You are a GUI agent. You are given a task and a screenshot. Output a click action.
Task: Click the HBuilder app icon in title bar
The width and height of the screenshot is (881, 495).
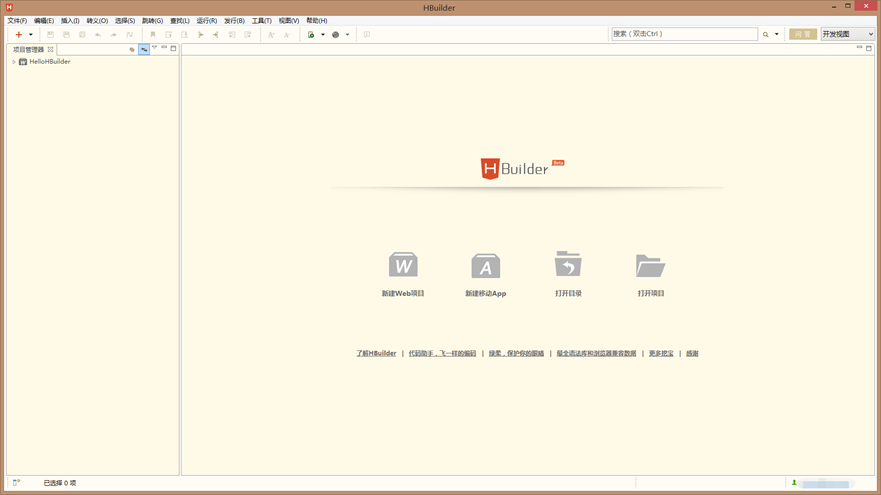coord(9,7)
